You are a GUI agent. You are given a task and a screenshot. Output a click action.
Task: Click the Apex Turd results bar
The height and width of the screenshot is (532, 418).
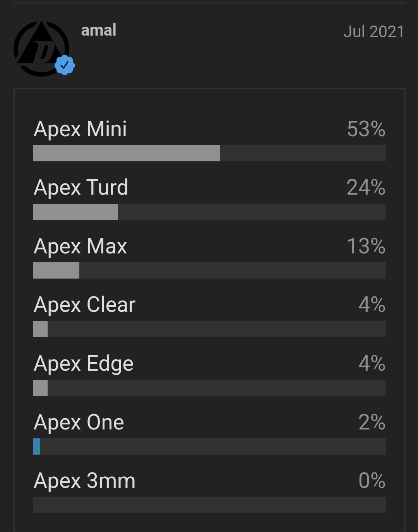(x=209, y=212)
